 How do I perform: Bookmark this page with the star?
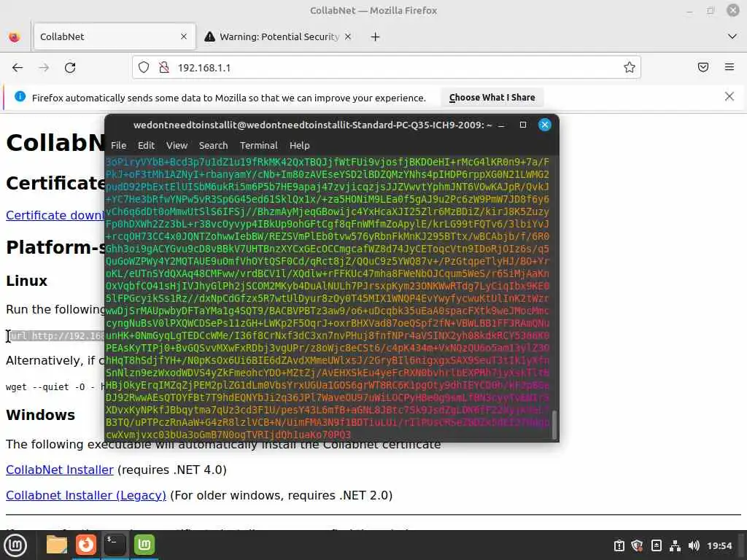coord(630,68)
